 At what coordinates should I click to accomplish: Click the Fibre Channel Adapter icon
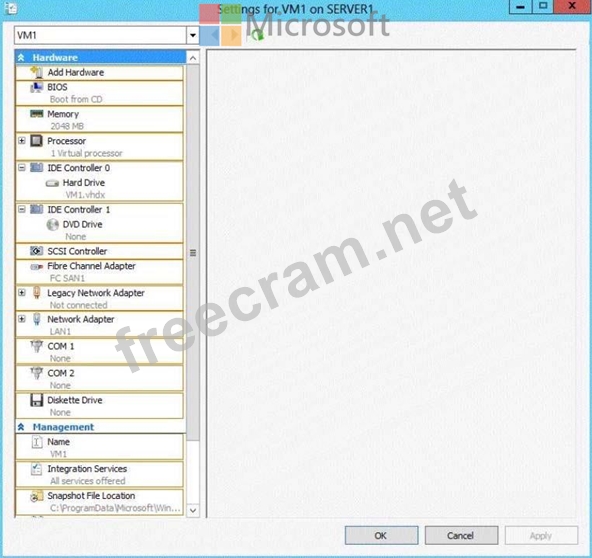coord(37,267)
